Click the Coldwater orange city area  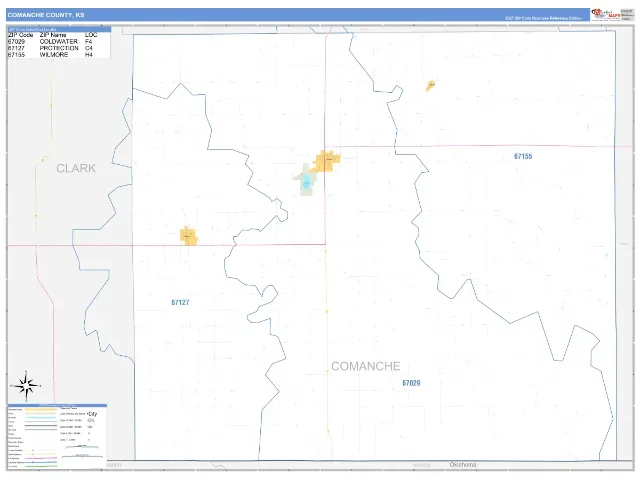pyautogui.click(x=327, y=161)
